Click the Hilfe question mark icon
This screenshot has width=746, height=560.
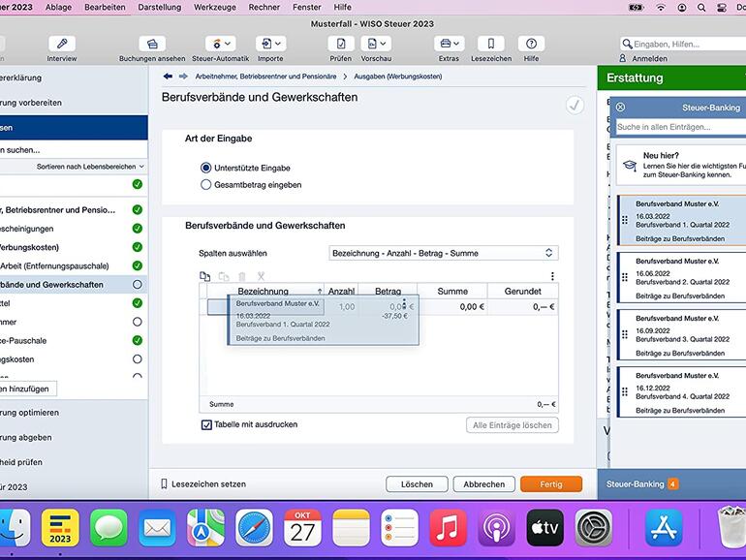(x=531, y=45)
